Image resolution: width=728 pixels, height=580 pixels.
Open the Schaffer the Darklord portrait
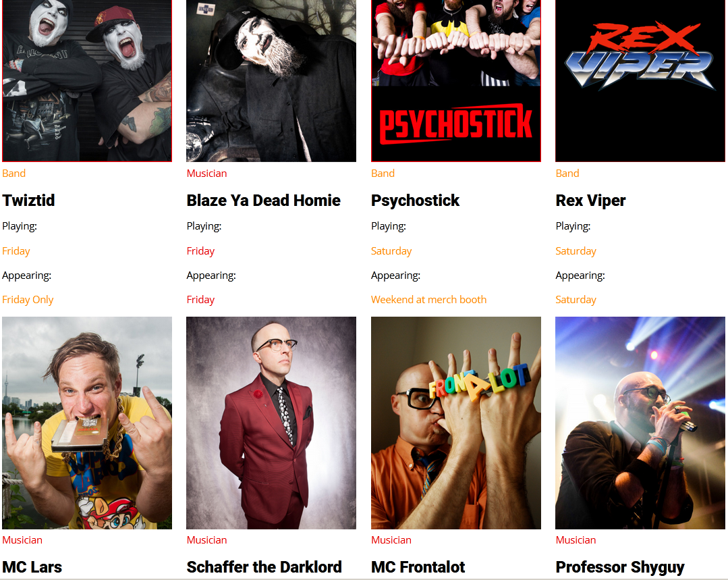point(271,423)
